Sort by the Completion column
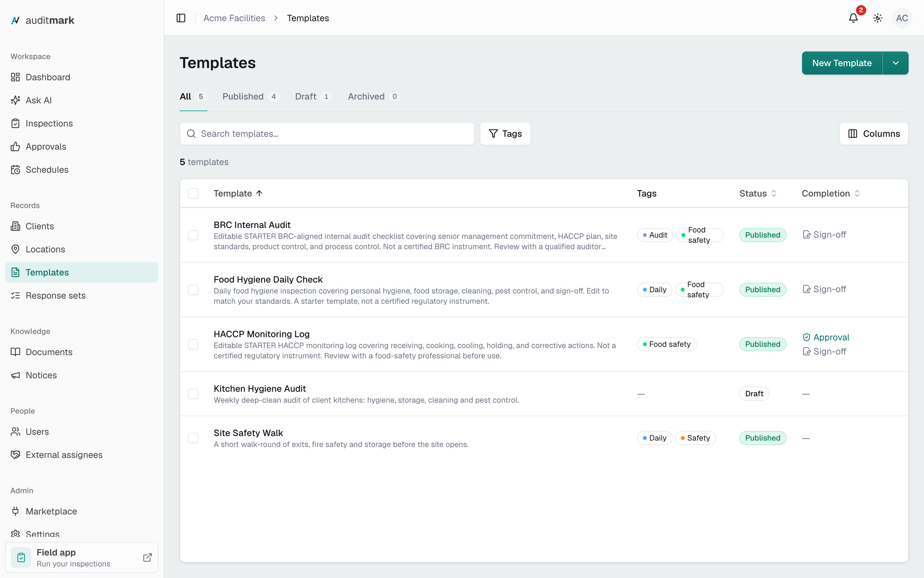This screenshot has height=578, width=924. point(831,193)
